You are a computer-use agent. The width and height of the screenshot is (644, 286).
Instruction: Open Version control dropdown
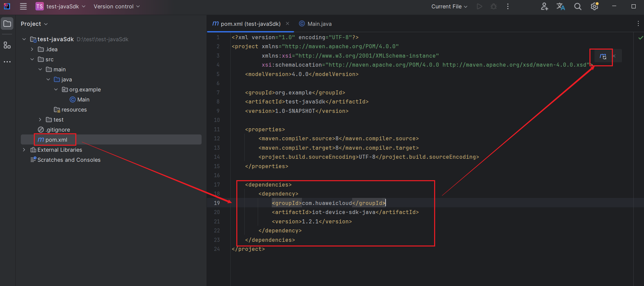click(117, 6)
